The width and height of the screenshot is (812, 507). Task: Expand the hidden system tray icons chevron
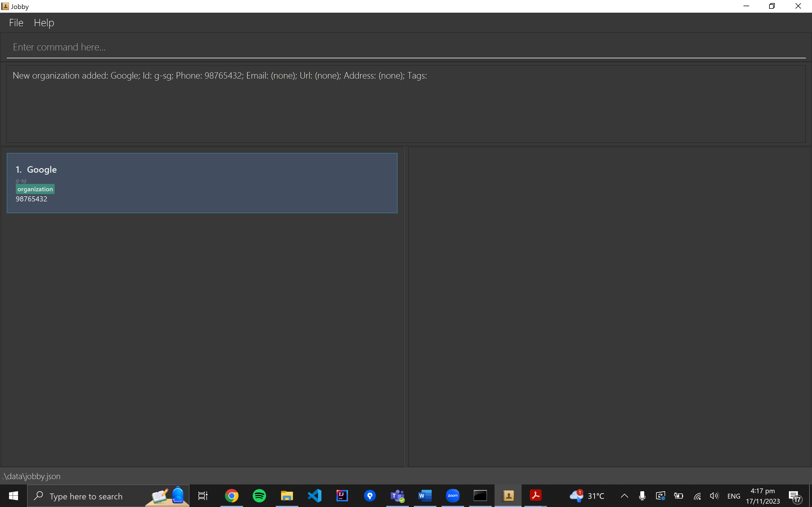click(x=624, y=496)
